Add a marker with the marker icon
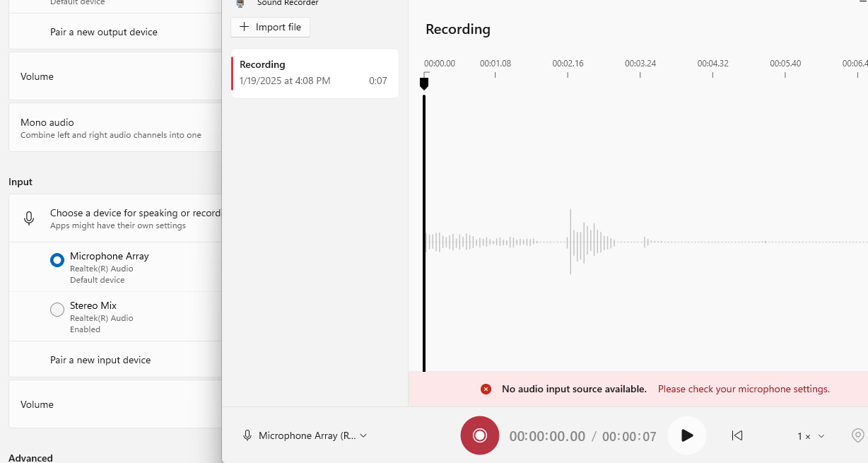Screen dimensions: 868x463 click(x=858, y=435)
